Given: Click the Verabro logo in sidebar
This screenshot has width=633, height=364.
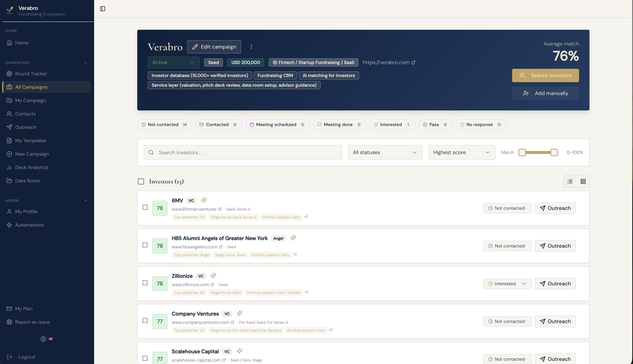Looking at the screenshot, I should (9, 10).
